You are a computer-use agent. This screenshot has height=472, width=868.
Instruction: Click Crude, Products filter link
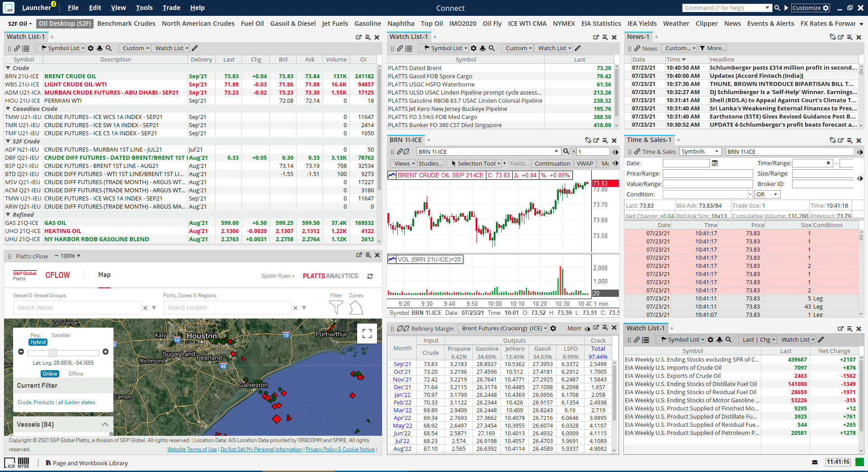click(x=36, y=402)
